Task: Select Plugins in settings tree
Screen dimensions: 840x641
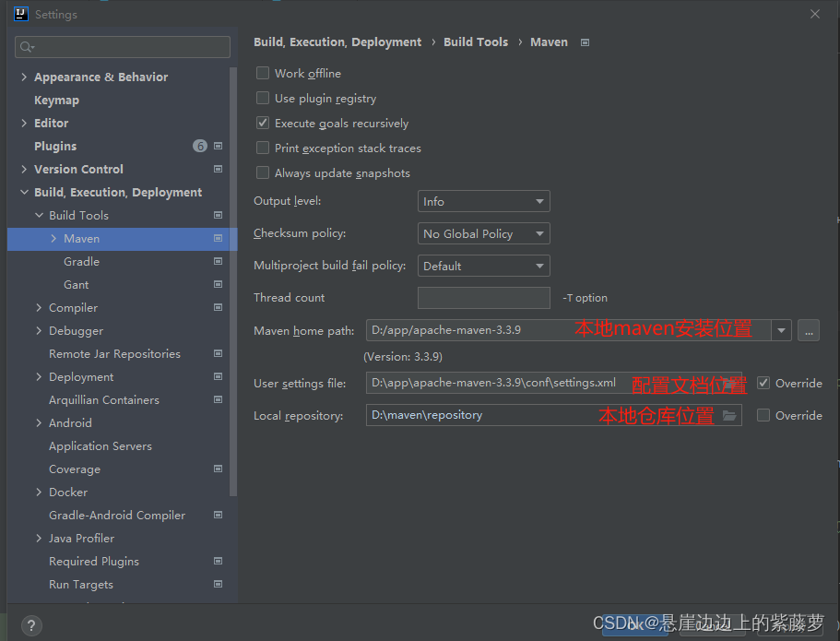Action: 55,146
